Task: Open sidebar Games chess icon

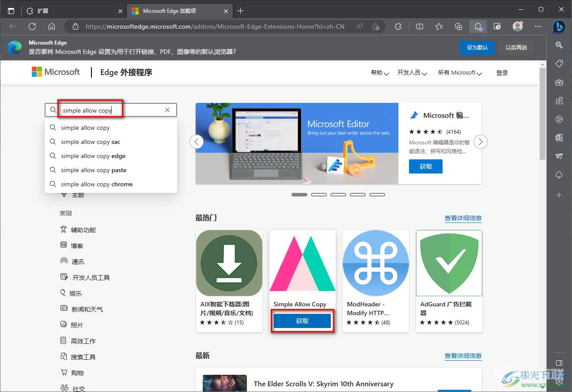Action: coord(559,101)
